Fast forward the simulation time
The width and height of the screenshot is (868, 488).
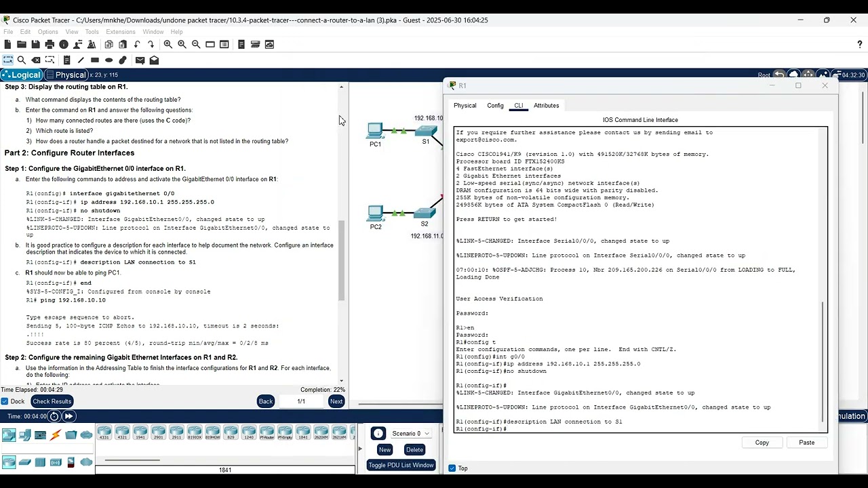[68, 416]
